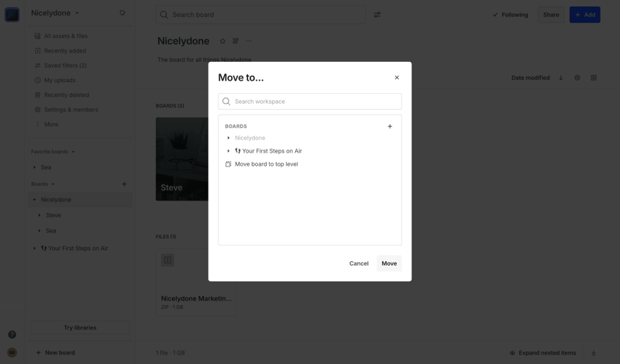
Task: Select Nicelydone board in sidebar
Action: pos(56,200)
